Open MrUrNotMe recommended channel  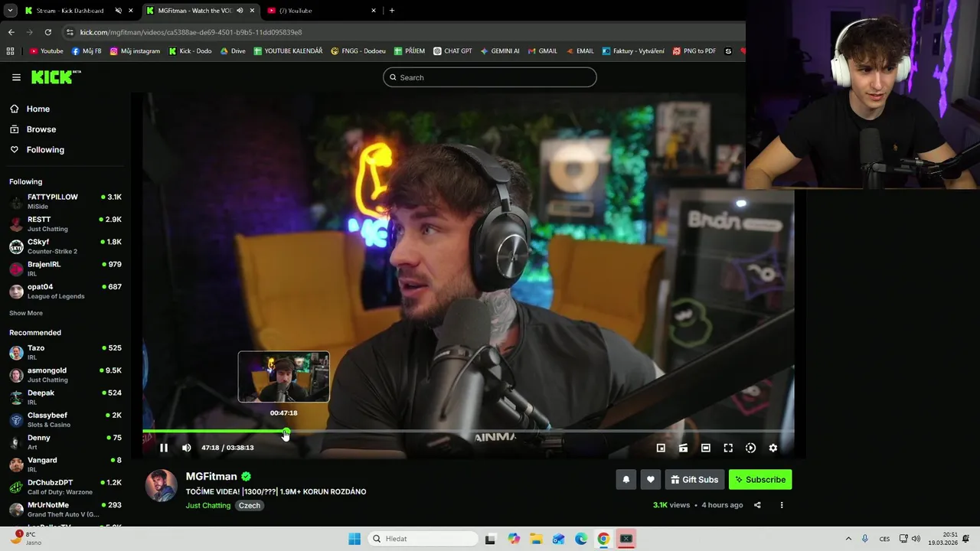pyautogui.click(x=65, y=509)
